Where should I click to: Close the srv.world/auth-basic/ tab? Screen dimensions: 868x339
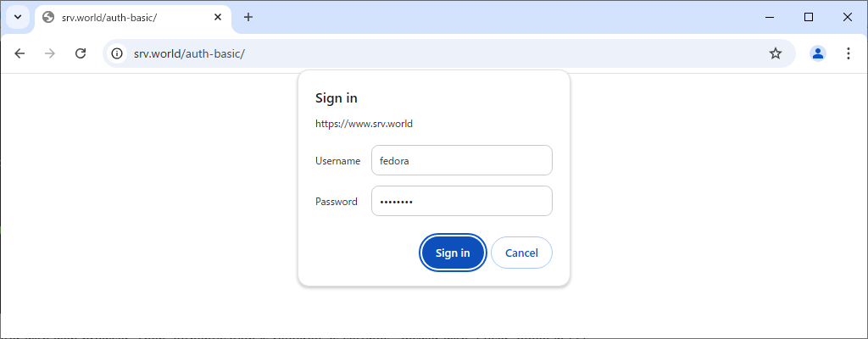click(218, 17)
